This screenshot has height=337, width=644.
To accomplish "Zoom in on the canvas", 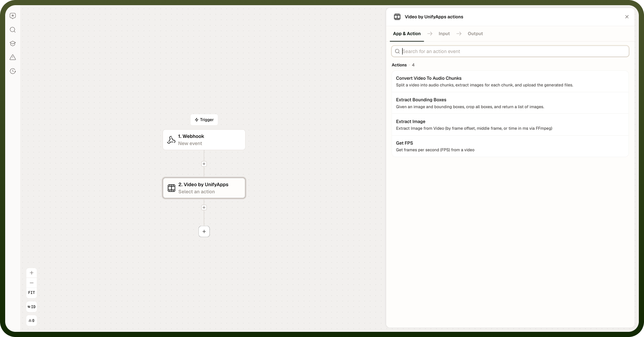I will click(31, 273).
